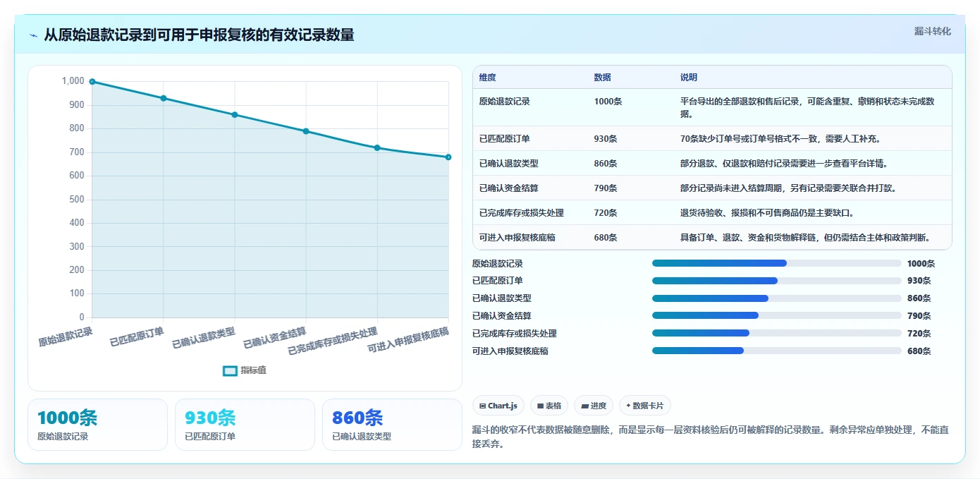This screenshot has width=980, height=479.
Task: Select the 860条 cell in the table
Action: coord(606,164)
